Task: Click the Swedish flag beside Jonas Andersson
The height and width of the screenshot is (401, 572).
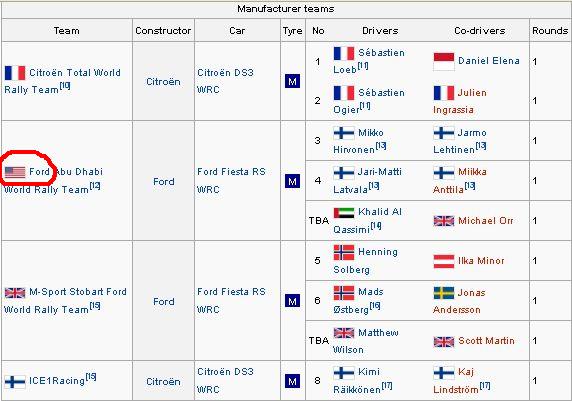Action: 444,293
